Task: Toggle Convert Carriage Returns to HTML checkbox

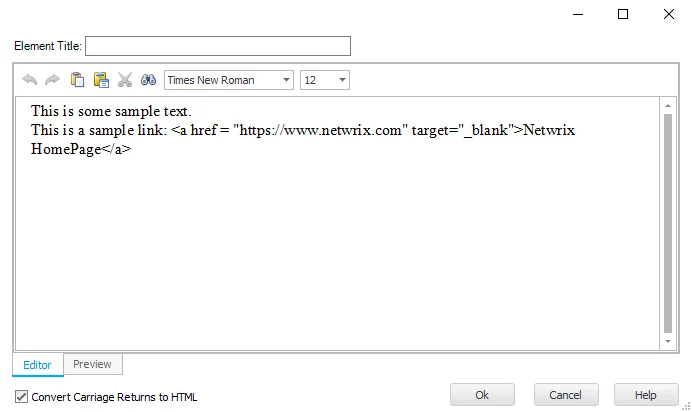Action: [x=21, y=397]
